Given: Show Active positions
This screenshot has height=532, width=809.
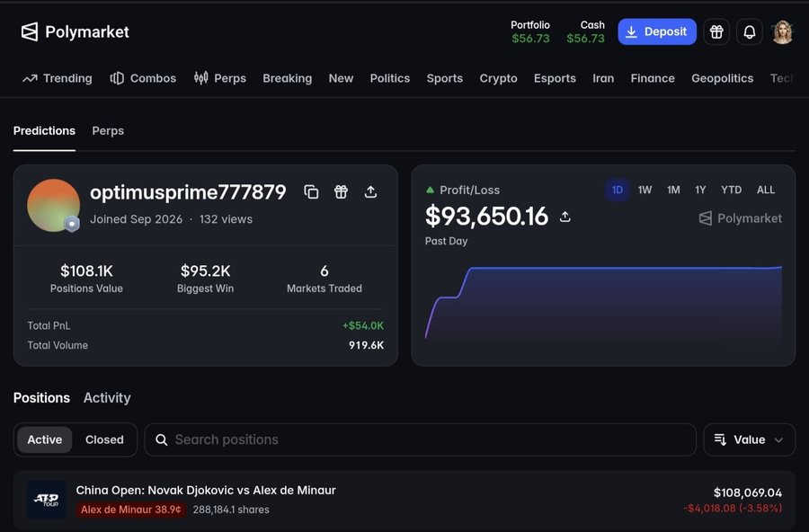Looking at the screenshot, I should 44,439.
